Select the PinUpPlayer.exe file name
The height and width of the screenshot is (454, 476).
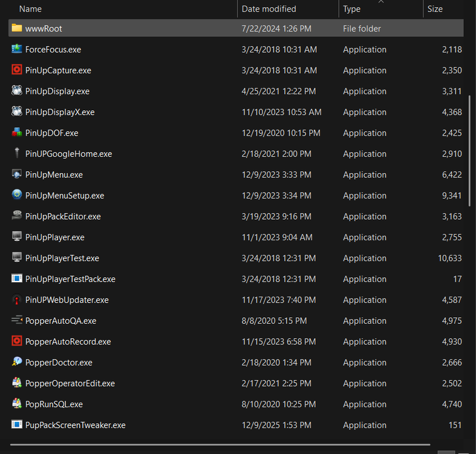(55, 237)
